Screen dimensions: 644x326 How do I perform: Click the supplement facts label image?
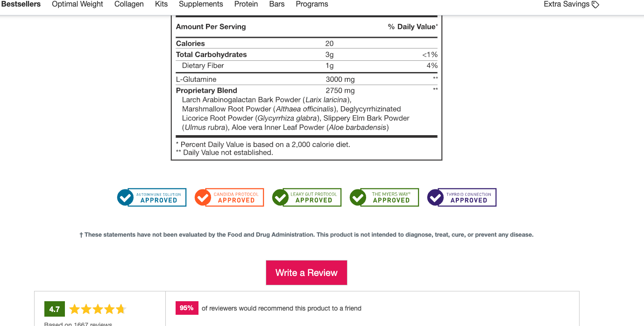[306, 89]
